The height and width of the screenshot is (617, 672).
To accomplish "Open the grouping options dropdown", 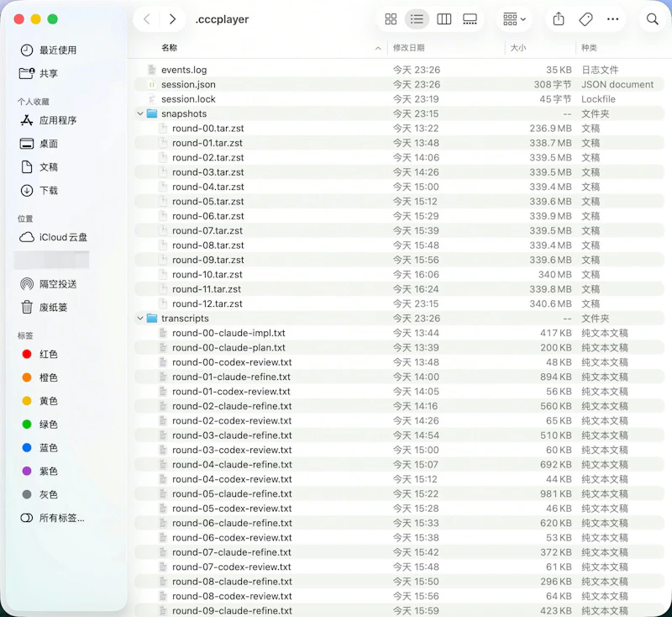I will point(514,18).
